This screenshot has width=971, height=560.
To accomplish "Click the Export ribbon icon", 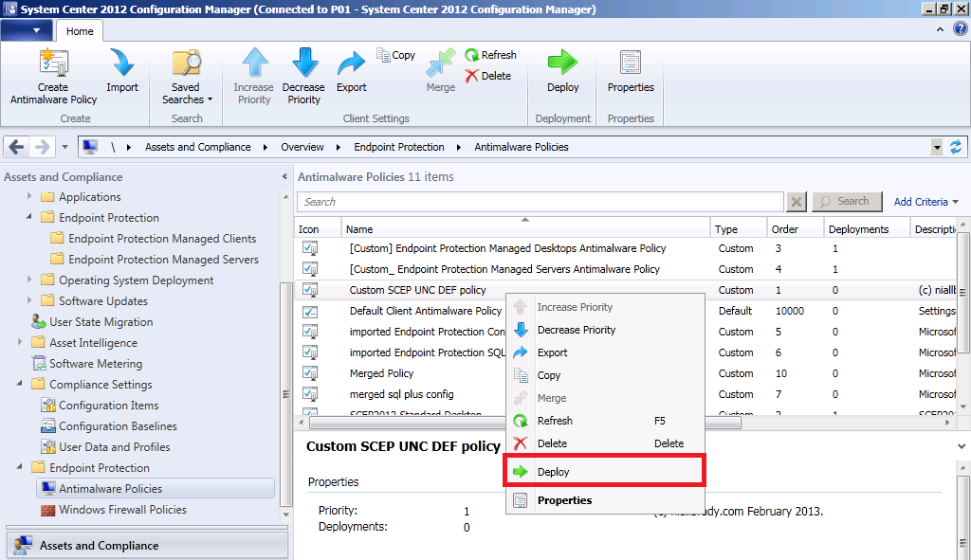I will (x=352, y=63).
